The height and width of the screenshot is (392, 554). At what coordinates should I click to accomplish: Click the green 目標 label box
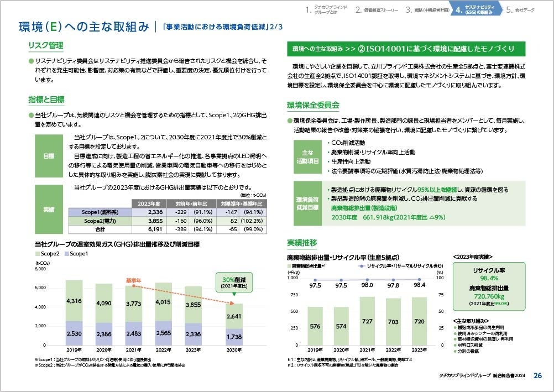coord(49,156)
